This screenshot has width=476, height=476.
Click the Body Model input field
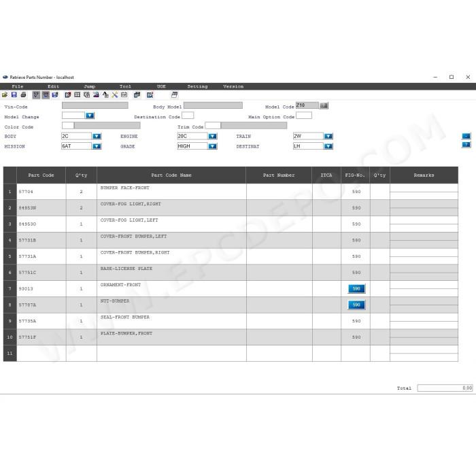(213, 105)
